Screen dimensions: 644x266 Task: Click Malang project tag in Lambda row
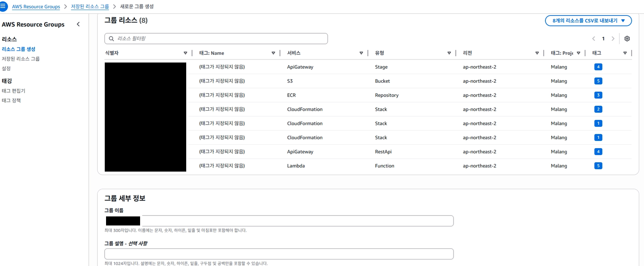[x=559, y=166]
